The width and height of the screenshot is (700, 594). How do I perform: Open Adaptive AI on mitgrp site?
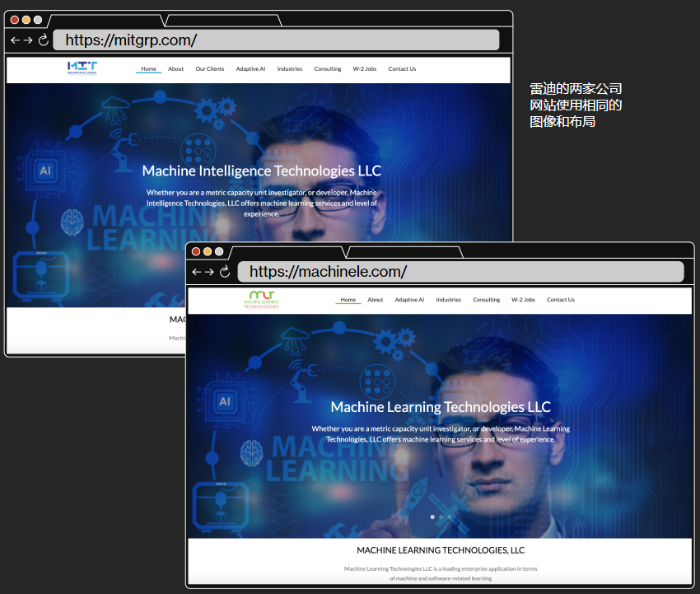250,68
